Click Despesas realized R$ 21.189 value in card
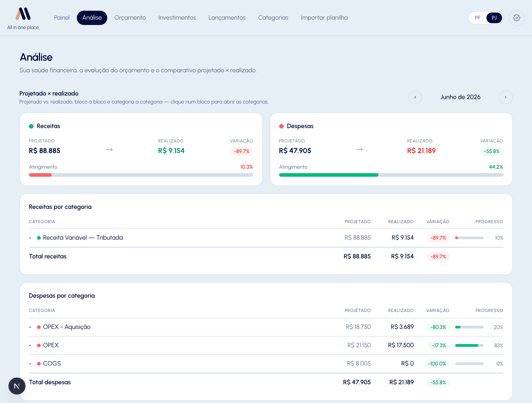 click(421, 151)
